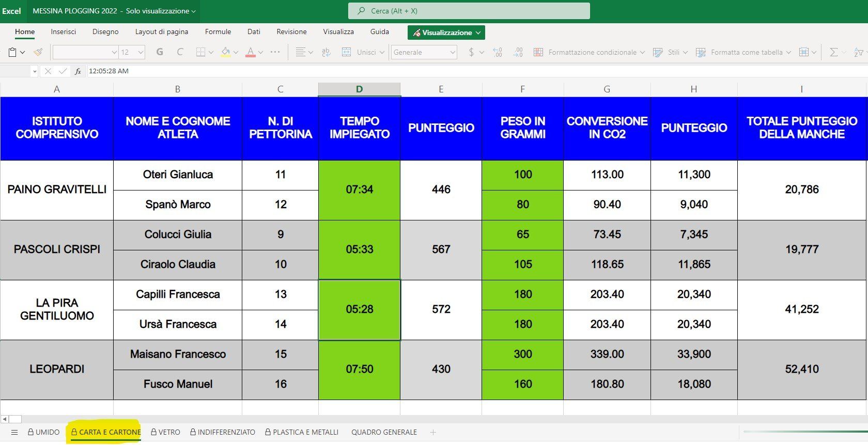Expand the Name Box dropdown arrow
The width and height of the screenshot is (868, 445).
[35, 71]
